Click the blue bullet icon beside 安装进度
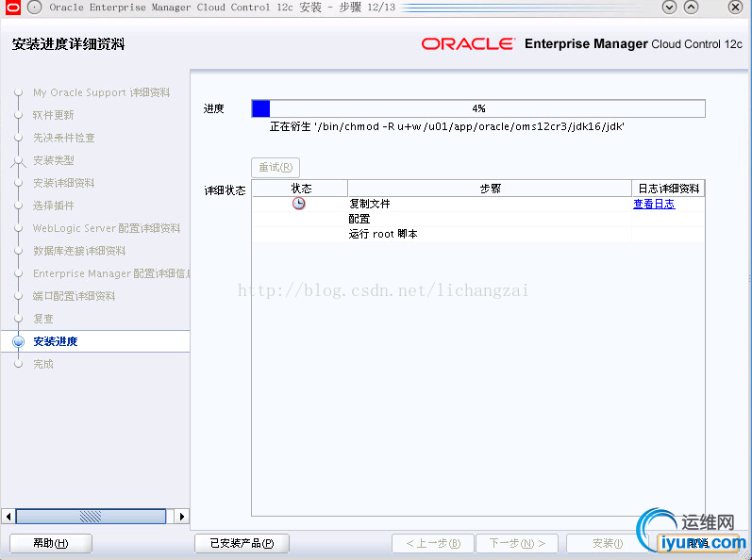 (18, 341)
